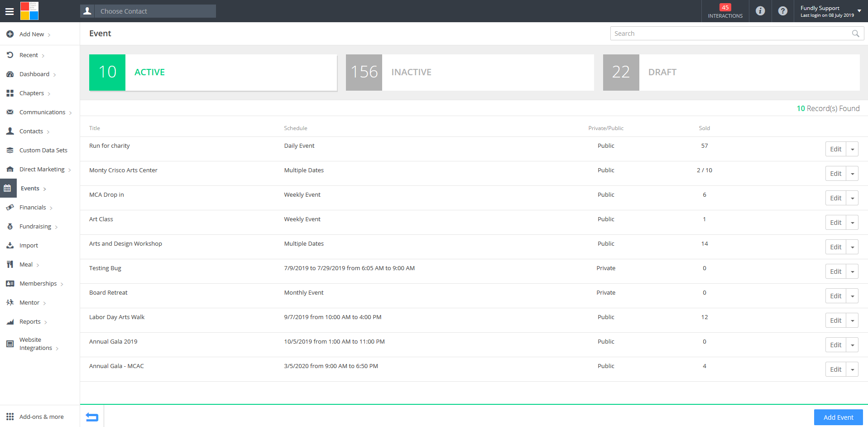Screen dimensions: 868x427
Task: Click the Dashboard gauge icon
Action: point(10,74)
